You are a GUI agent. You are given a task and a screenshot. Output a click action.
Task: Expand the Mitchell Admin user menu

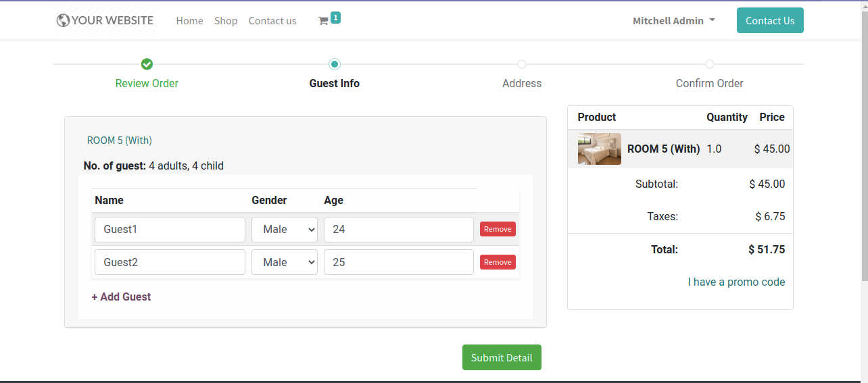673,21
